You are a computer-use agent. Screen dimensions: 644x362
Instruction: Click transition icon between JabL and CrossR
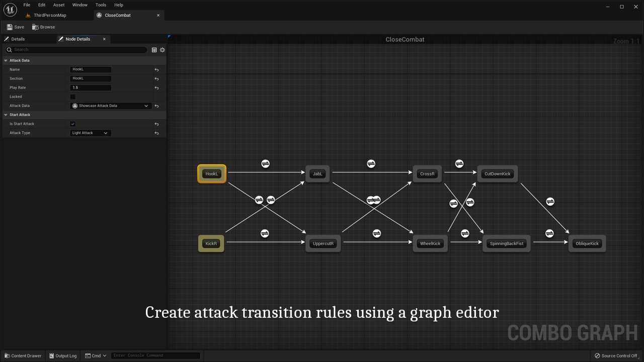(371, 164)
